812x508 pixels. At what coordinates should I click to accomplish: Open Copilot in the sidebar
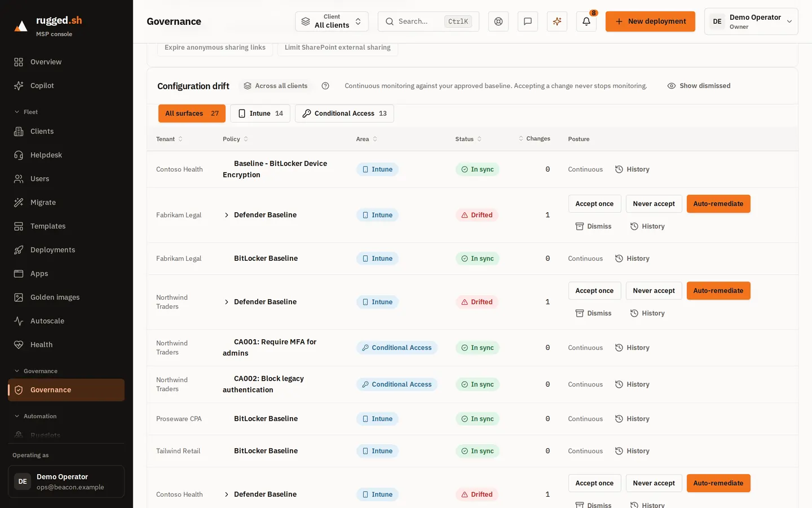coord(66,86)
